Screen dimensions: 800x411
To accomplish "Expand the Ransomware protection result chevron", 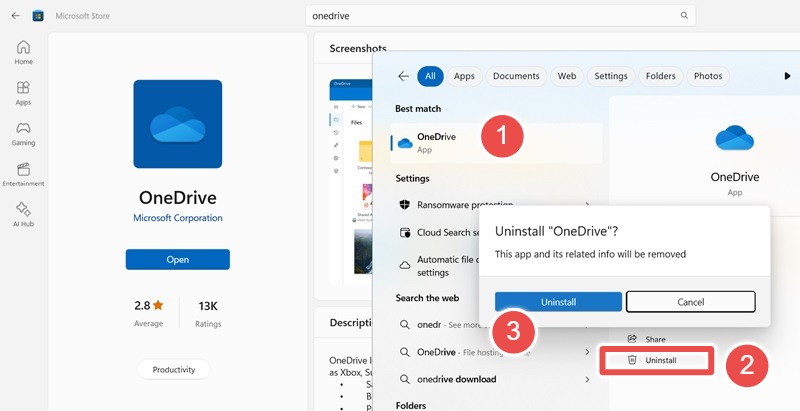I will pyautogui.click(x=587, y=205).
